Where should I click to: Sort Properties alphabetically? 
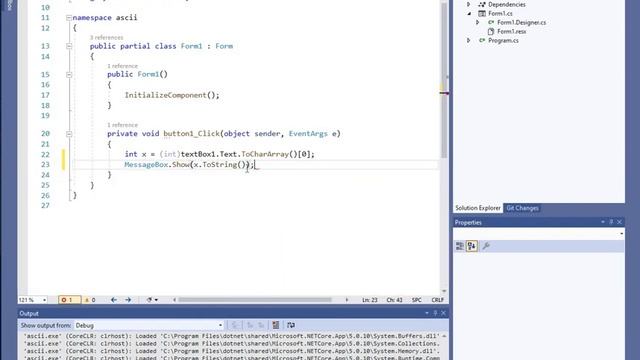472,246
